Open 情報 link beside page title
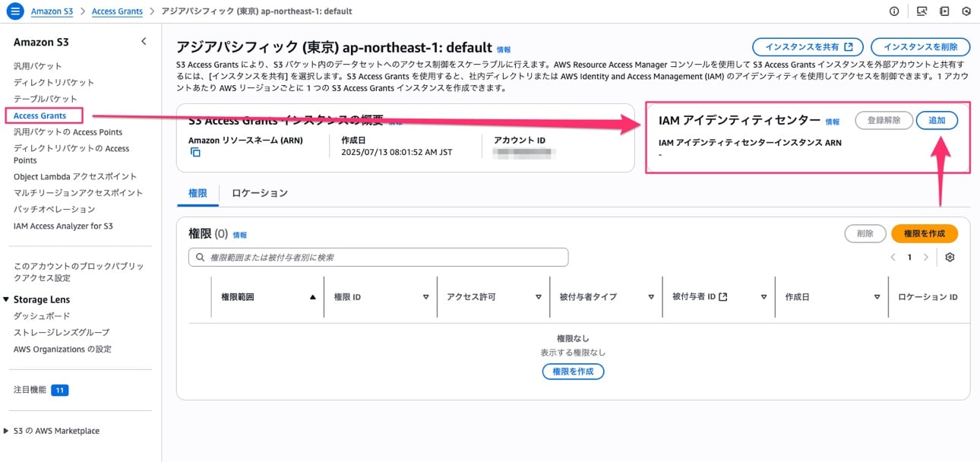This screenshot has width=980, height=462. click(504, 49)
